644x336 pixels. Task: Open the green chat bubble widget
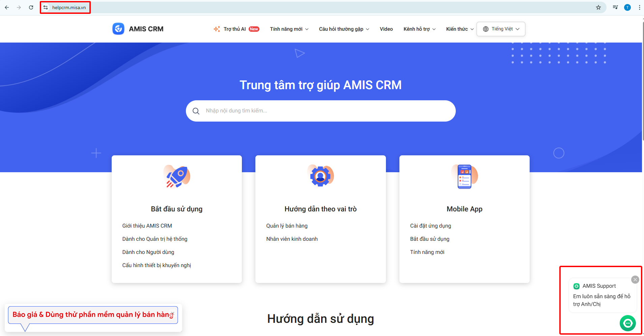point(628,323)
